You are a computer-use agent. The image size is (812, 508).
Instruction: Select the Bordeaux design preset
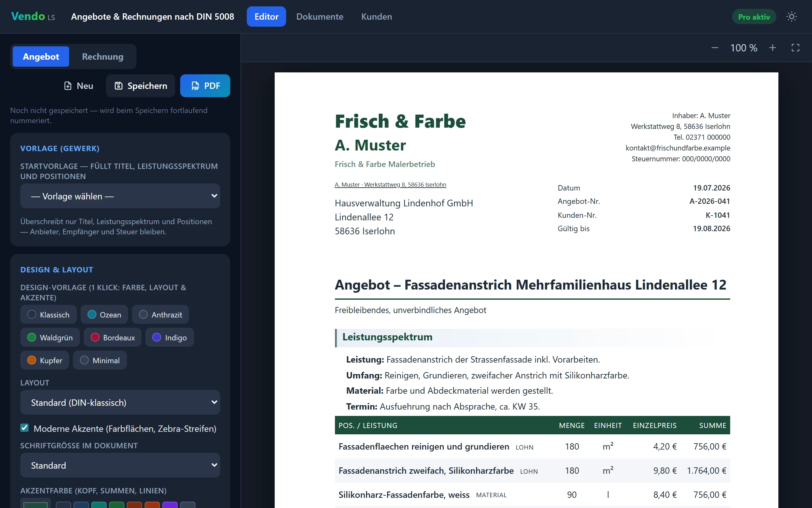click(x=112, y=337)
